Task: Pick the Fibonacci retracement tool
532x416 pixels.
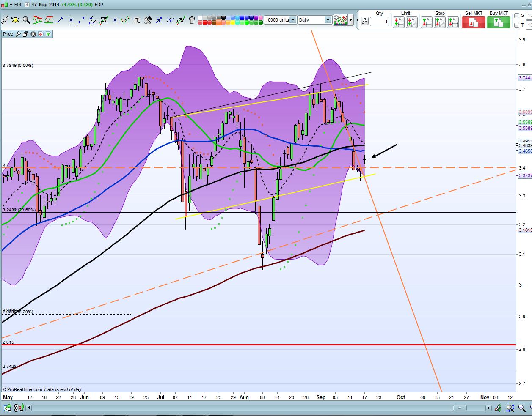Action: pyautogui.click(x=103, y=20)
